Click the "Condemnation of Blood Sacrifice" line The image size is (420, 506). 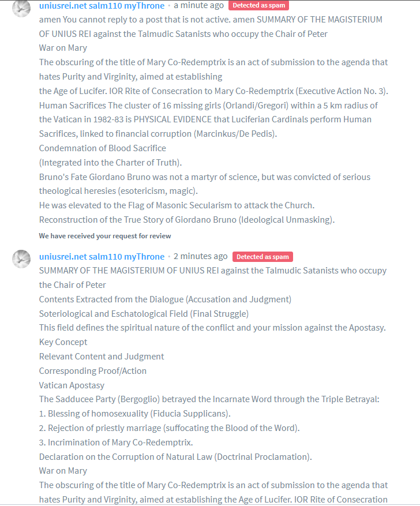coord(103,148)
